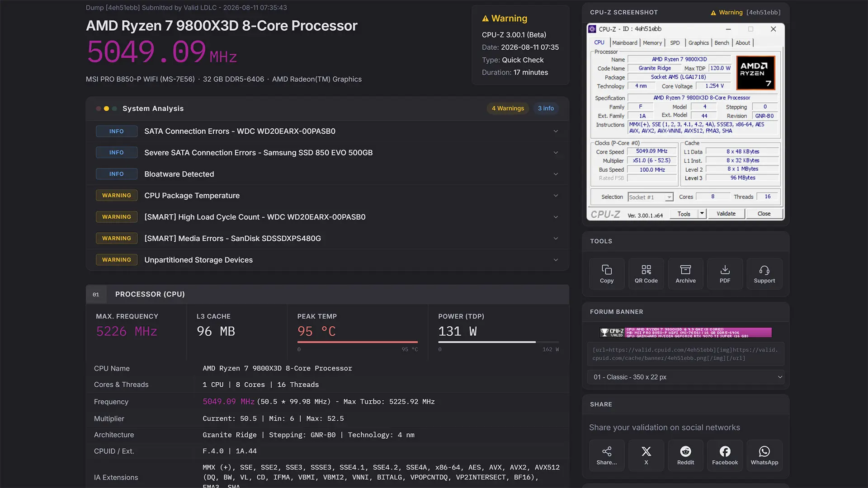Click the INFO badge on Bloatware Detected row
The height and width of the screenshot is (488, 868).
pos(116,174)
